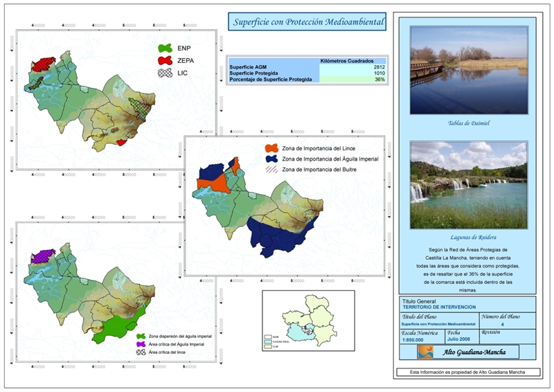
Task: Click 'Área crítica del Águila Imperial' legend text
Action: (176, 344)
